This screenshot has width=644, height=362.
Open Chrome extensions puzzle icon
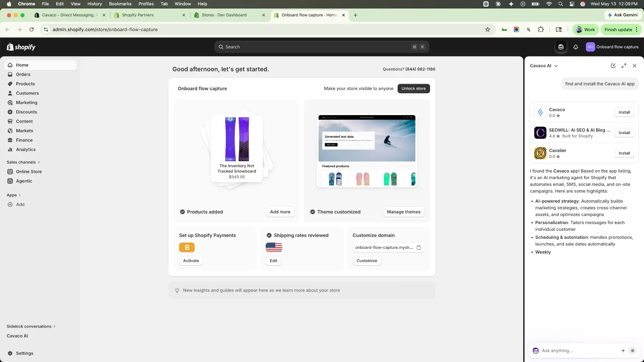click(x=541, y=30)
